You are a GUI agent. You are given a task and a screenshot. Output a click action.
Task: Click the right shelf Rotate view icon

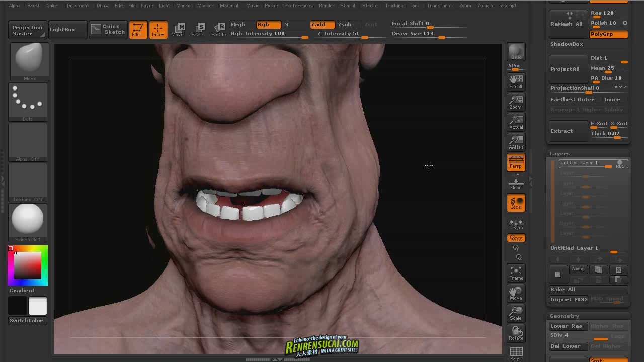tap(516, 333)
